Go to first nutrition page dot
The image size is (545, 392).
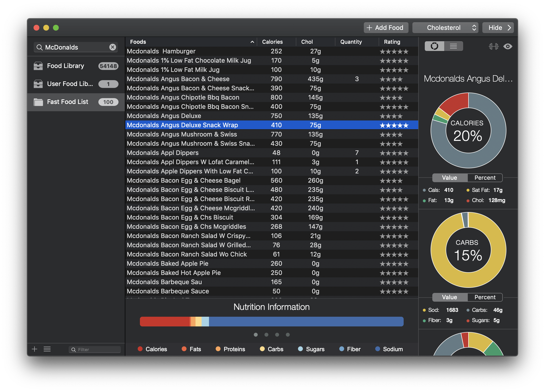[x=255, y=335]
